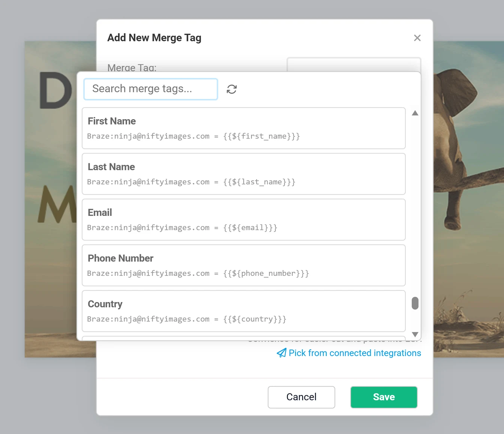Screen dimensions: 504x434
Task: Focus the Search merge tags field
Action: (x=151, y=89)
